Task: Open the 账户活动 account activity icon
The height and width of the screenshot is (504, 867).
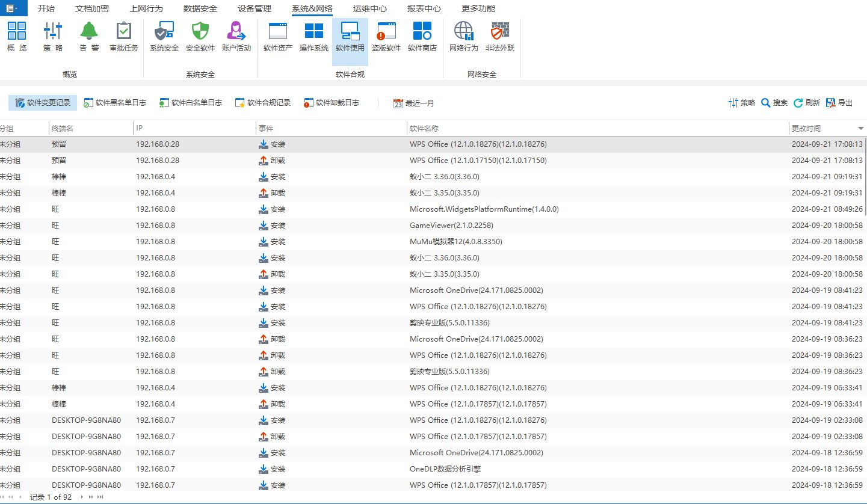Action: click(236, 37)
